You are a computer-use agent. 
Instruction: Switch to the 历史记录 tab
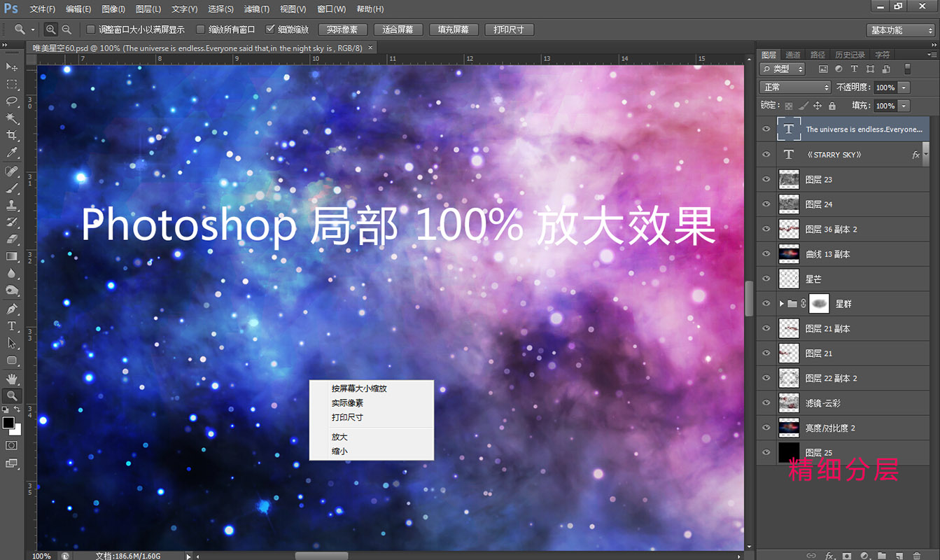pos(850,55)
